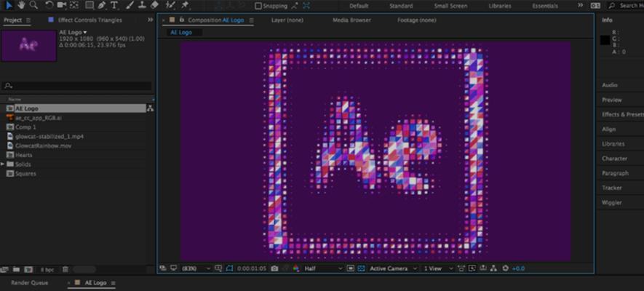The image size is (644, 291).
Task: Select ae_cc_app_RGB.ai in the project list
Action: pos(38,118)
